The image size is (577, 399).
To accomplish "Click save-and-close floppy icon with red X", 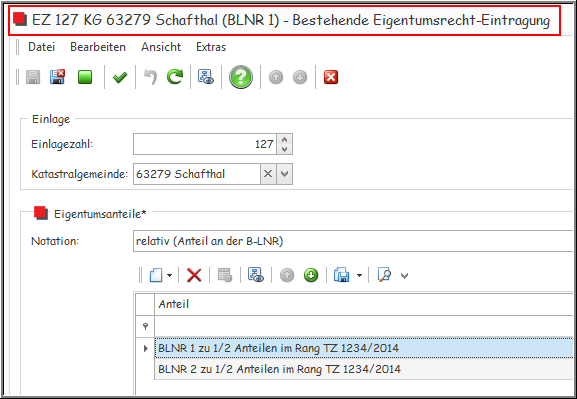I will pyautogui.click(x=57, y=77).
